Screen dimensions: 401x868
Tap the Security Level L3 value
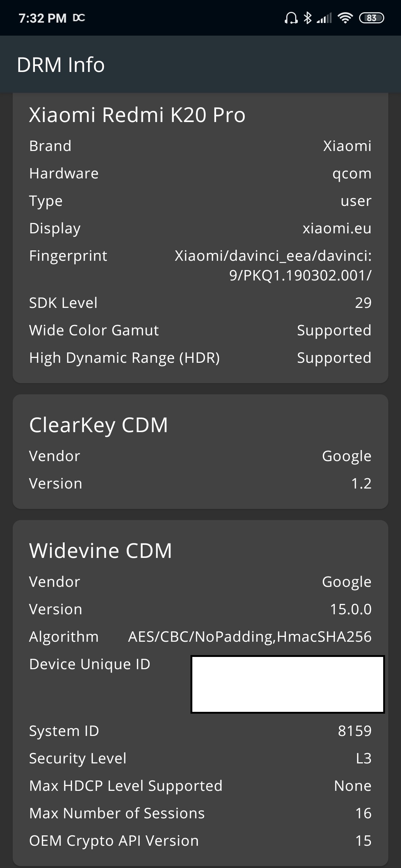click(363, 758)
